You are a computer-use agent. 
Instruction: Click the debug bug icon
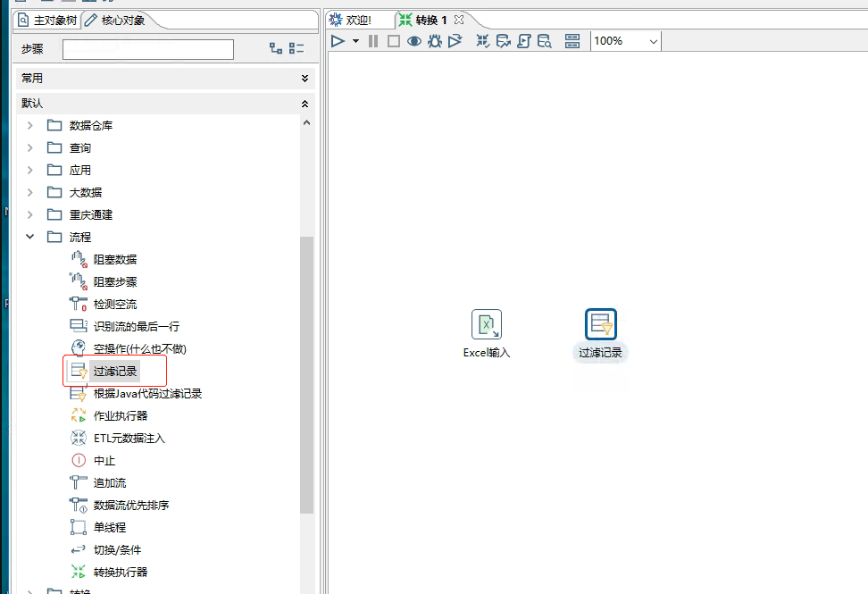click(x=435, y=41)
